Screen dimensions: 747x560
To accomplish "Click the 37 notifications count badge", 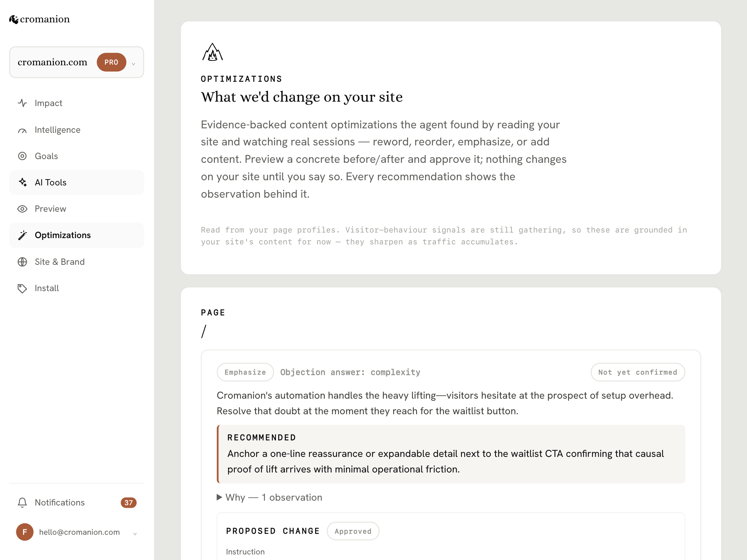I will 129,503.
